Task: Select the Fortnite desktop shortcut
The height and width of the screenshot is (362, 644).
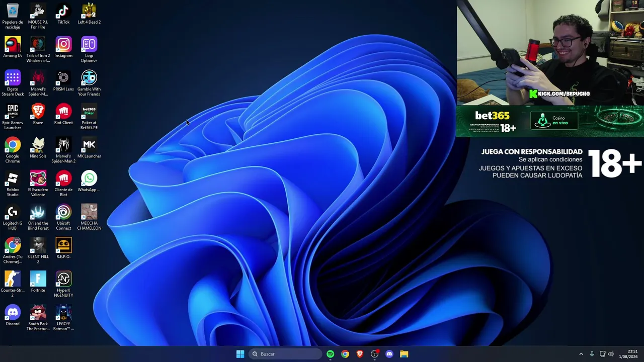Action: point(38,282)
